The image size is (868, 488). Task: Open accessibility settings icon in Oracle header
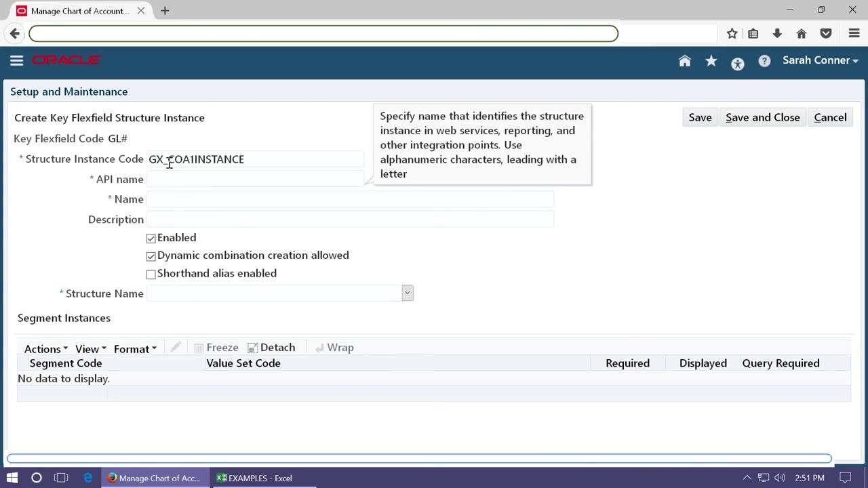pyautogui.click(x=738, y=64)
